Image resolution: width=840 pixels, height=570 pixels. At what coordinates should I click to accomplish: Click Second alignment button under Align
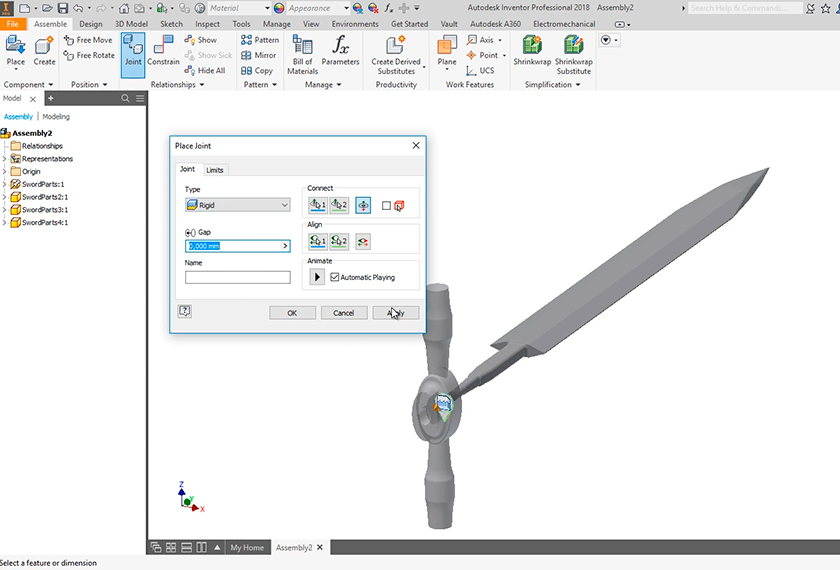(x=340, y=241)
